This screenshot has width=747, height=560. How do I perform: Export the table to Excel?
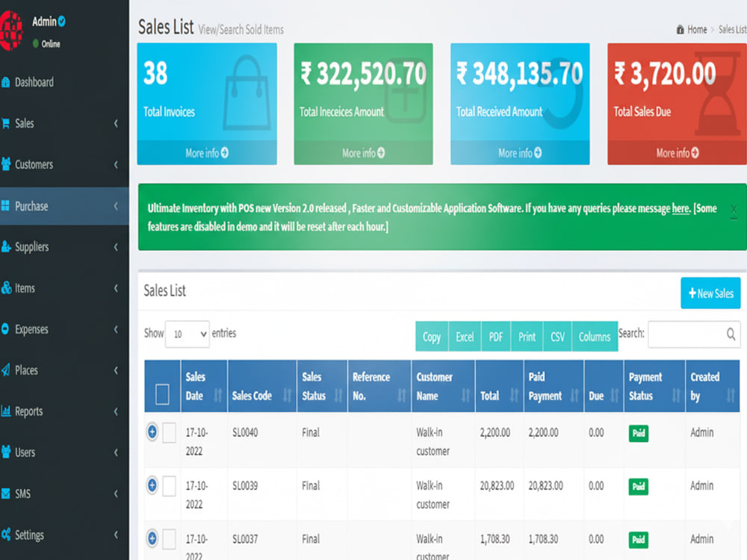(465, 337)
